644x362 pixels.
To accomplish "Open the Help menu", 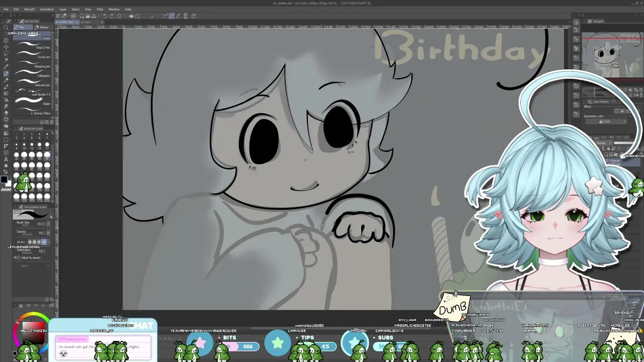I will (128, 9).
